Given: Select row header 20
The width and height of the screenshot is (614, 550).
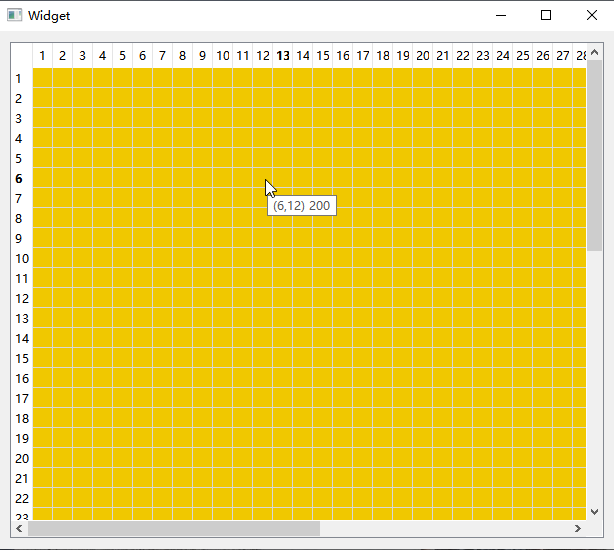Looking at the screenshot, I should point(22,458).
